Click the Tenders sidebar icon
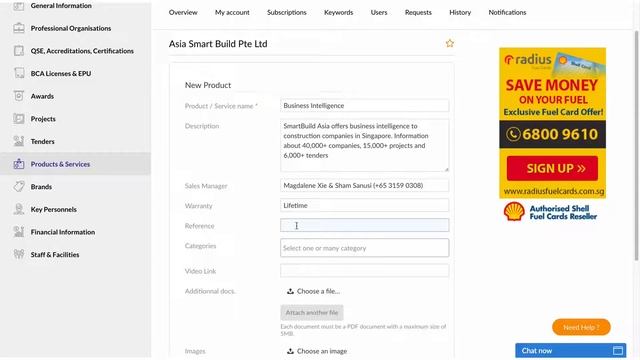Screen dimensions: 640x360 click(x=19, y=141)
